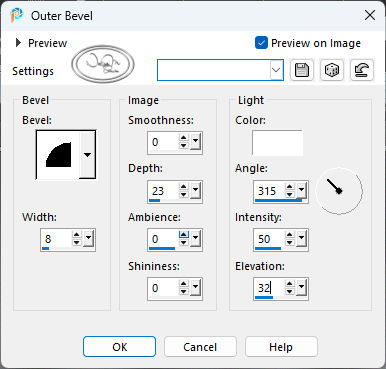
Task: Toggle the Preview on Image checkbox
Action: point(261,43)
